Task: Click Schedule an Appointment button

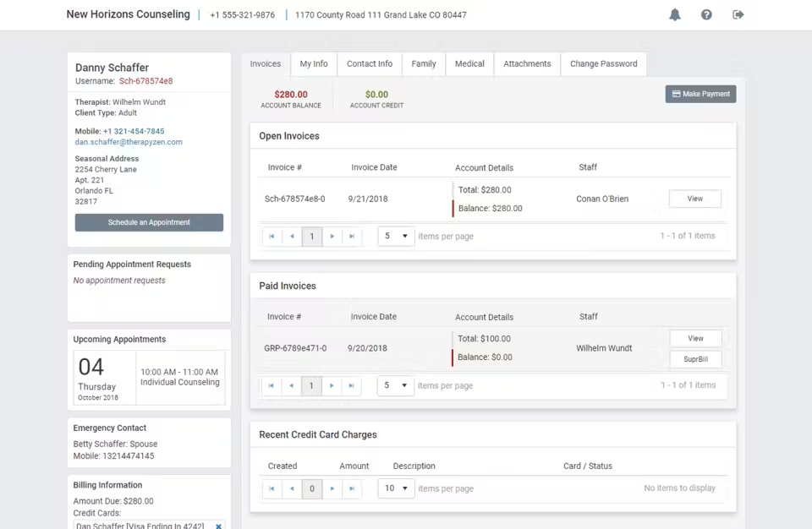Action: tap(149, 222)
